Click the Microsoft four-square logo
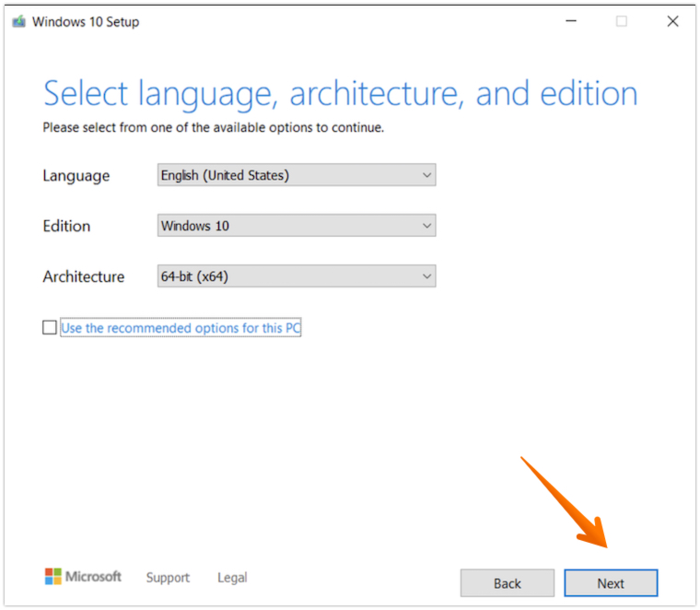This screenshot has width=700, height=610. [x=53, y=577]
